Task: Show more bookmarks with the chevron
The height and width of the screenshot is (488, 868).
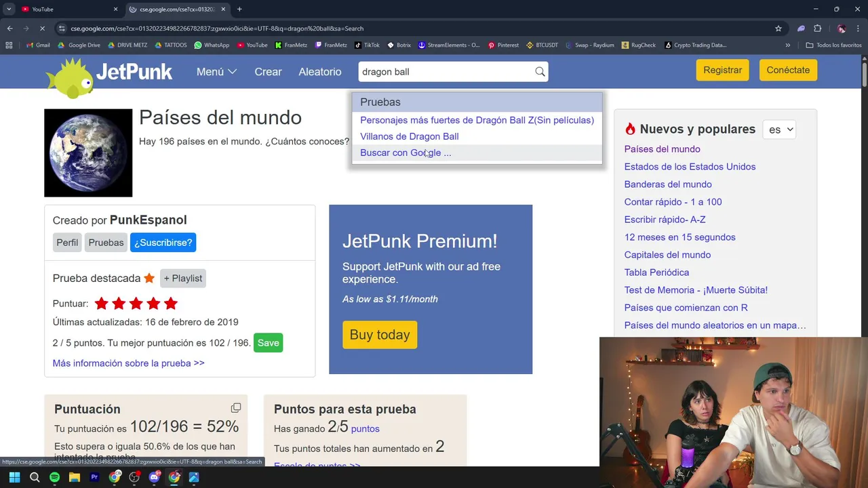Action: 787,45
